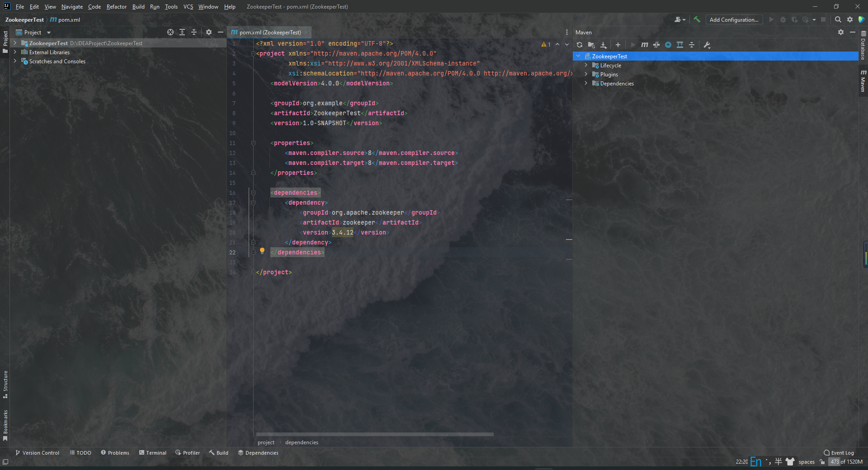Generate sources and update folders in Maven
Image resolution: width=868 pixels, height=470 pixels.
click(591, 45)
